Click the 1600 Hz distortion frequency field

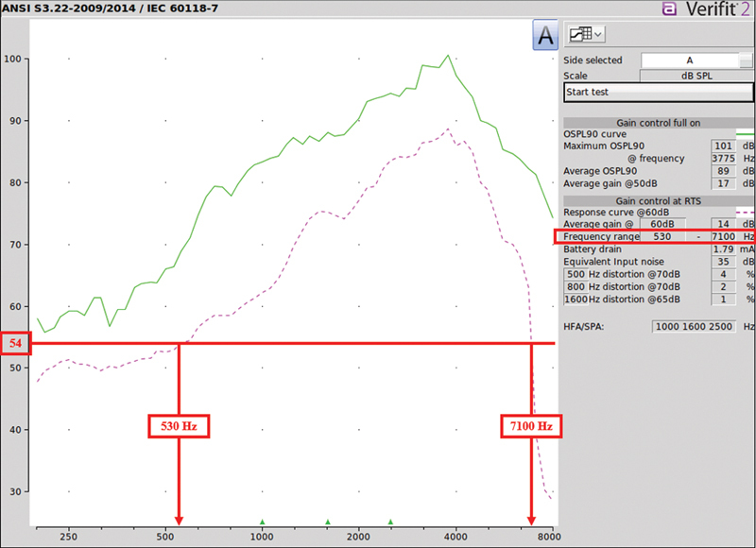tap(576, 300)
